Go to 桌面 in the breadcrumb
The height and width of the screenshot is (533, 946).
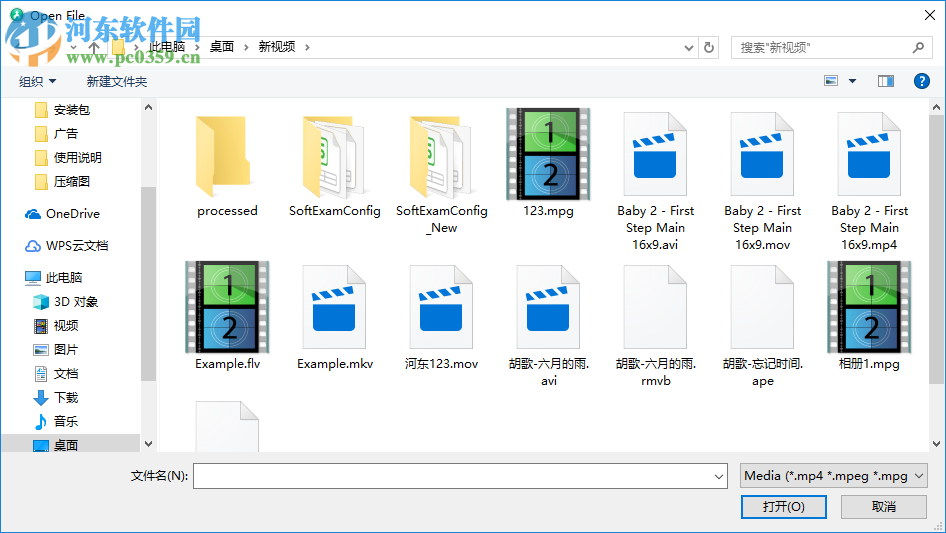pos(221,46)
